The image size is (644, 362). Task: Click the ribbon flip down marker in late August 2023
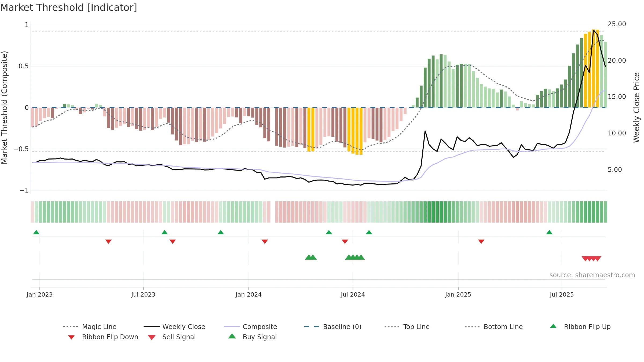(x=173, y=242)
